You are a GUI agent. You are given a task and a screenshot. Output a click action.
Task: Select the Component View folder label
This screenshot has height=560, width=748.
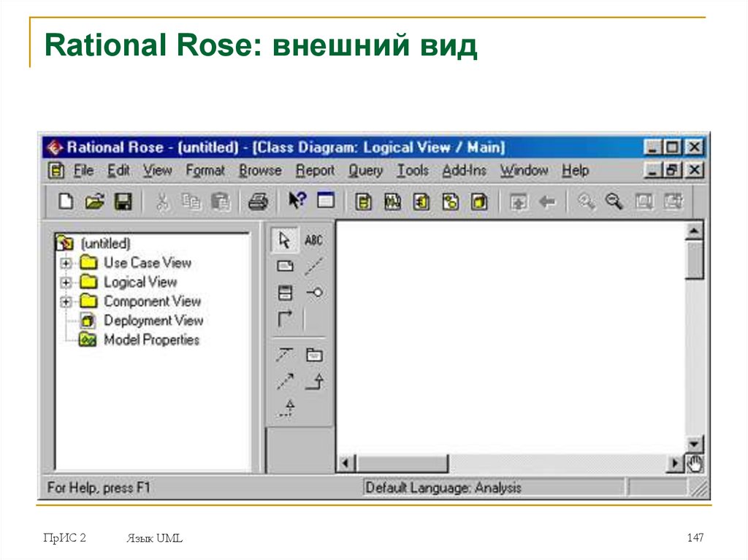point(152,302)
